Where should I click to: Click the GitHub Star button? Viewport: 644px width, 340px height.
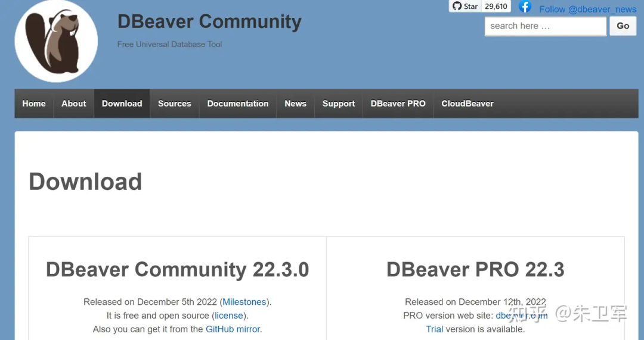click(465, 6)
